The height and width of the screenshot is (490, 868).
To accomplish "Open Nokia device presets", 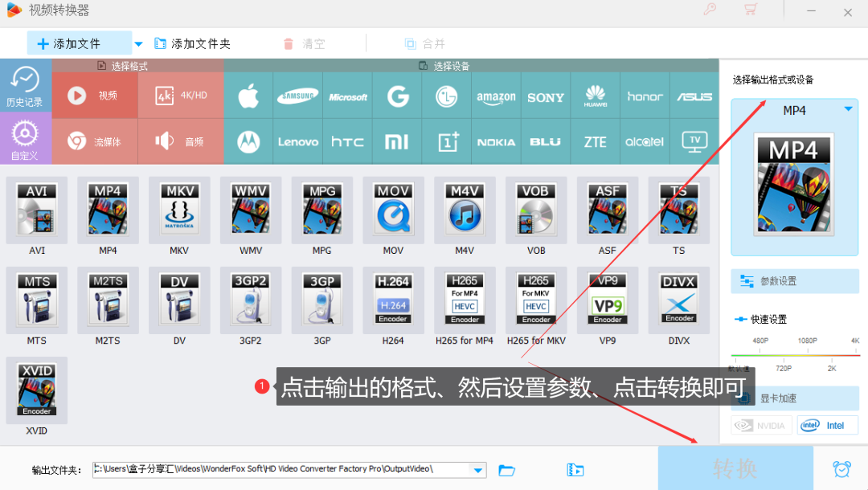I will 497,141.
